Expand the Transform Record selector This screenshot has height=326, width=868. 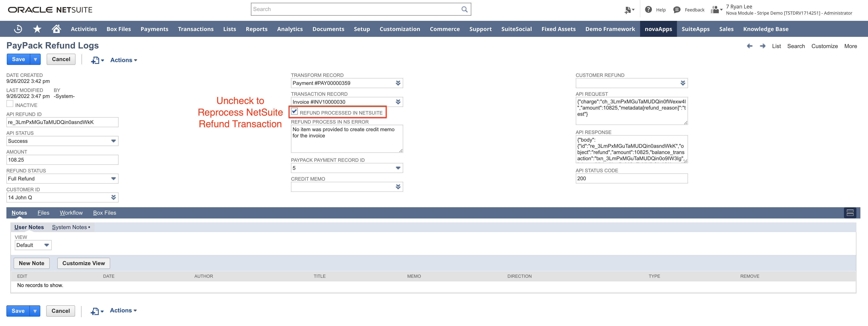pos(398,83)
